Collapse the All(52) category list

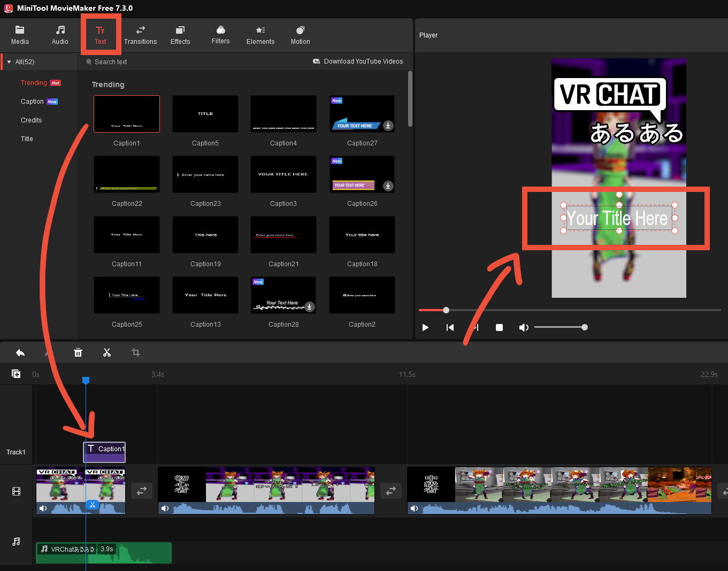tap(9, 62)
